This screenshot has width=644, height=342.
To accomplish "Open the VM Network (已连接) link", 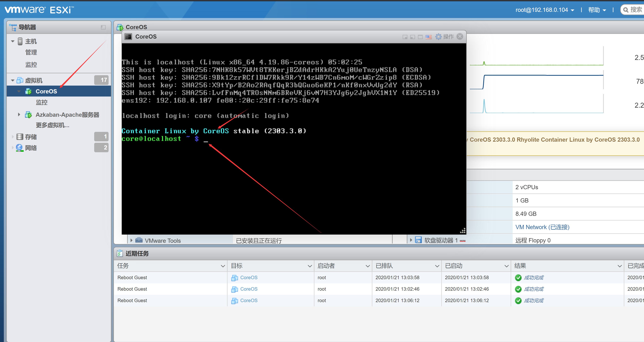I will click(x=542, y=227).
